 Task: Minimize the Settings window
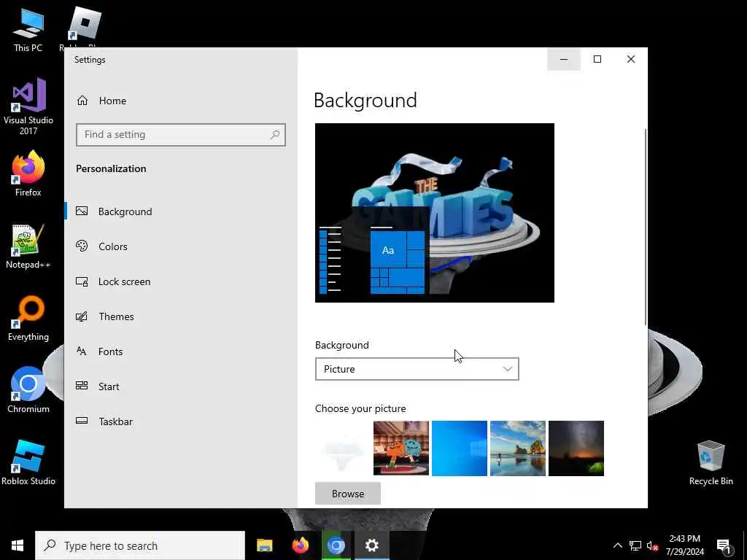click(x=564, y=59)
